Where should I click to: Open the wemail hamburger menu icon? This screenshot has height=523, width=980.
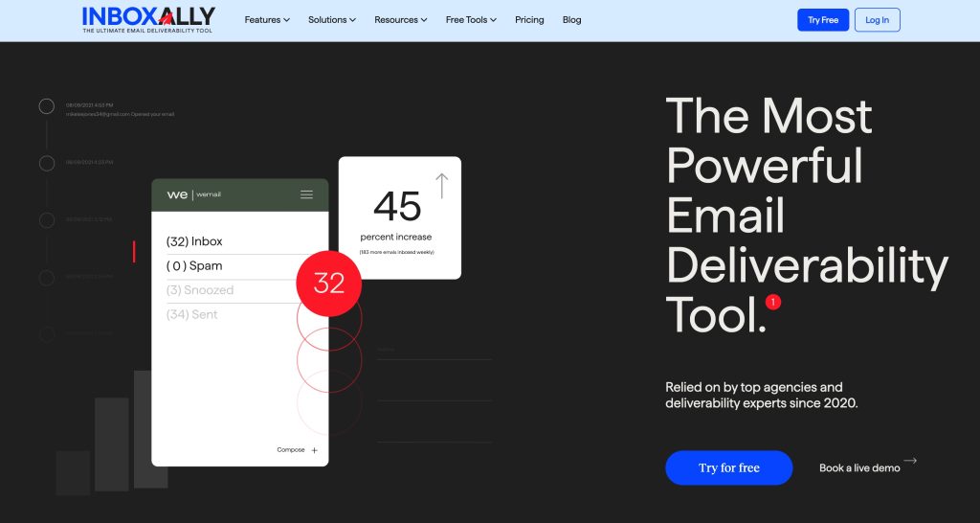pyautogui.click(x=306, y=194)
